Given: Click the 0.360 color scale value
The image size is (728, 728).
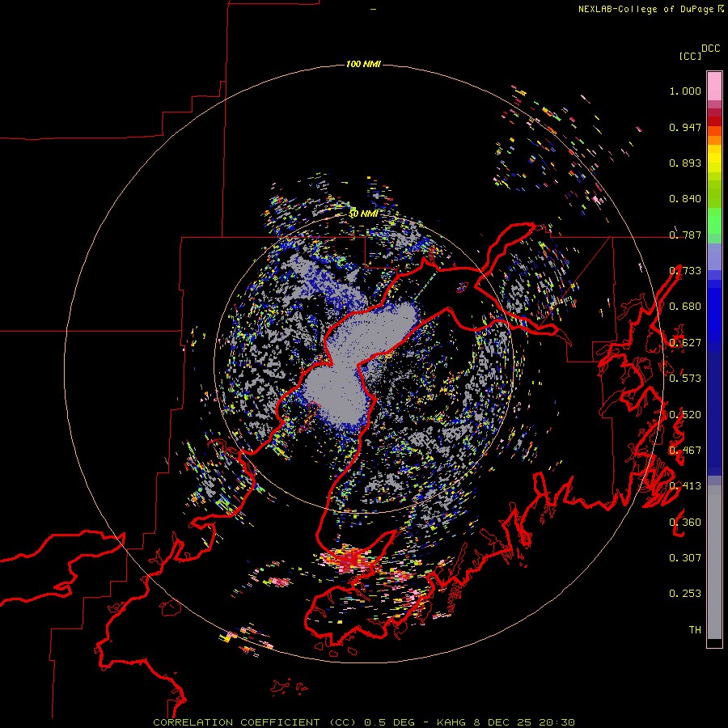Looking at the screenshot, I should pos(685,523).
